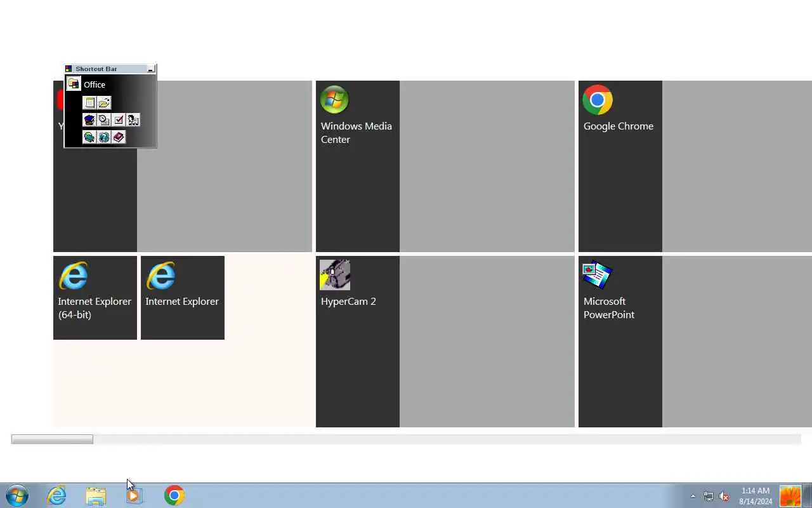Viewport: 812px width, 508px height.
Task: Click the orange flower icon in the taskbar
Action: click(790, 496)
